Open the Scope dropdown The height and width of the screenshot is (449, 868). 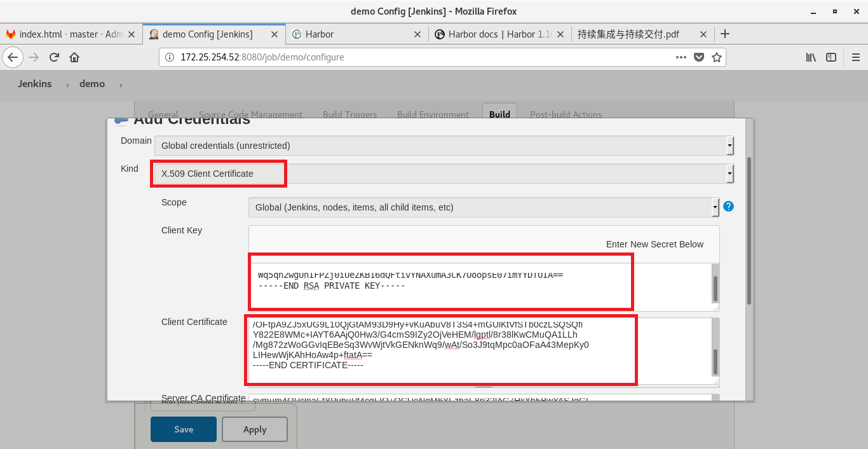484,207
